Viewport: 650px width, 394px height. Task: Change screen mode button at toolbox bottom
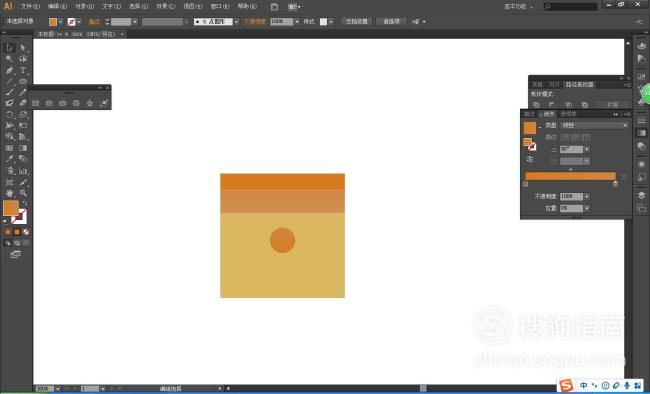[x=15, y=254]
